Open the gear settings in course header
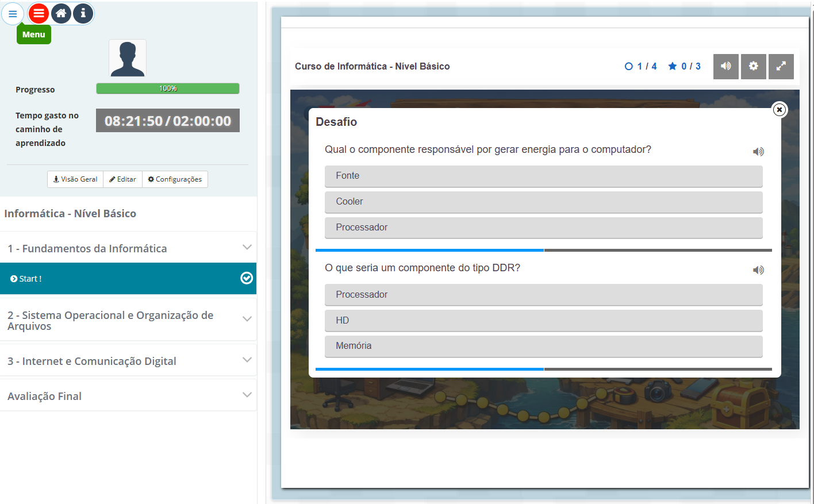 (753, 67)
